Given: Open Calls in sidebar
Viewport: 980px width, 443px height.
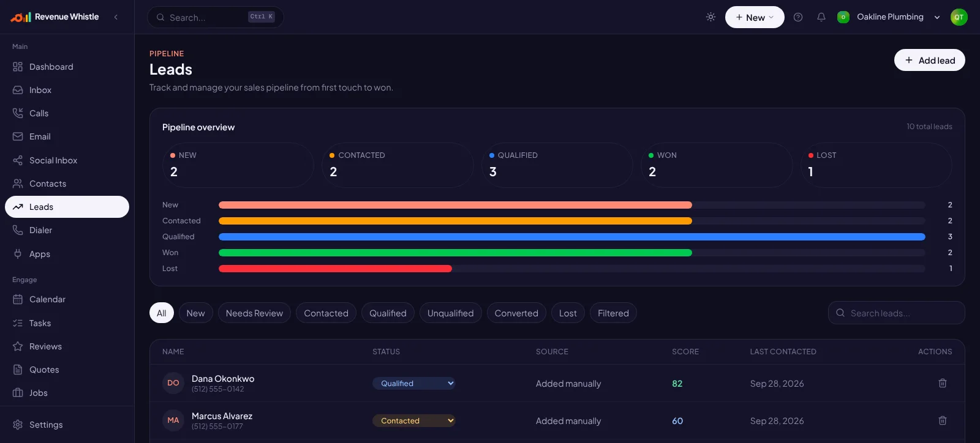Looking at the screenshot, I should [x=67, y=113].
